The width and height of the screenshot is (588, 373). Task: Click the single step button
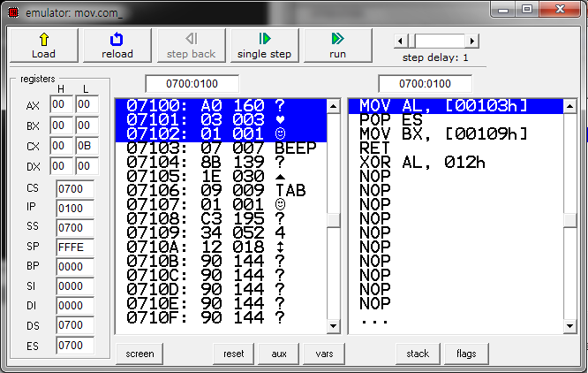(264, 46)
